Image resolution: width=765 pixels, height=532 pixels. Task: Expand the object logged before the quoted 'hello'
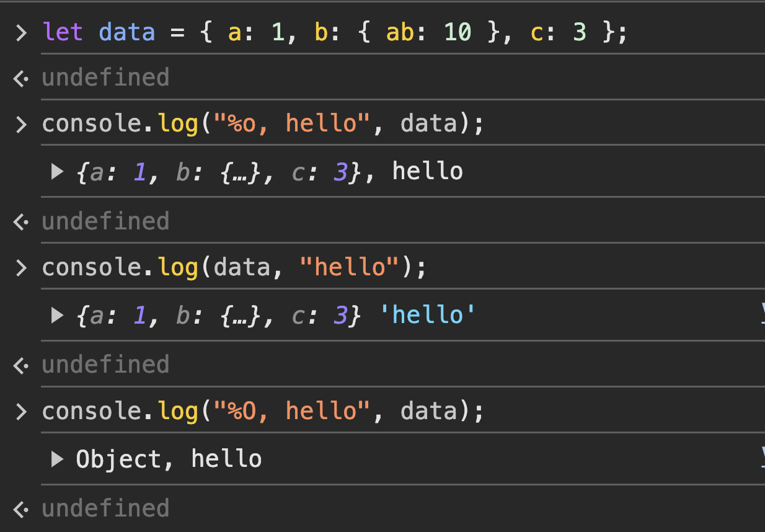58,316
